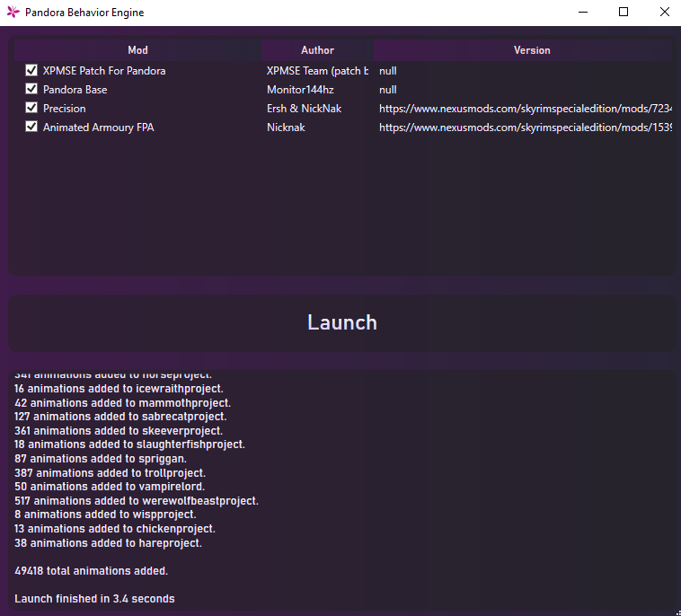Uncheck the XPMSE Patch For Pandora checkbox
Image resolution: width=681 pixels, height=616 pixels.
point(31,70)
